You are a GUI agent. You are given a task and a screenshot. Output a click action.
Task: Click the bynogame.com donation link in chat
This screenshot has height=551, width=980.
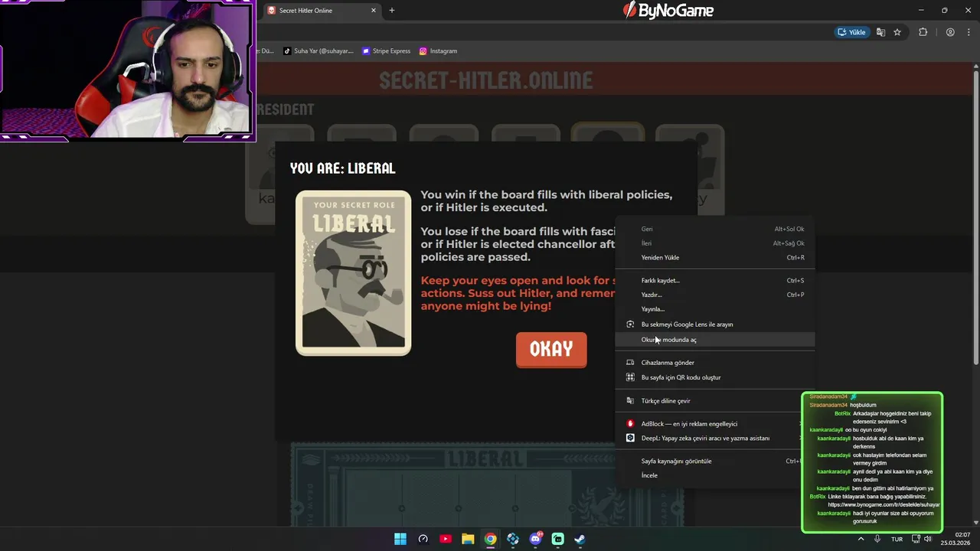[x=884, y=505]
